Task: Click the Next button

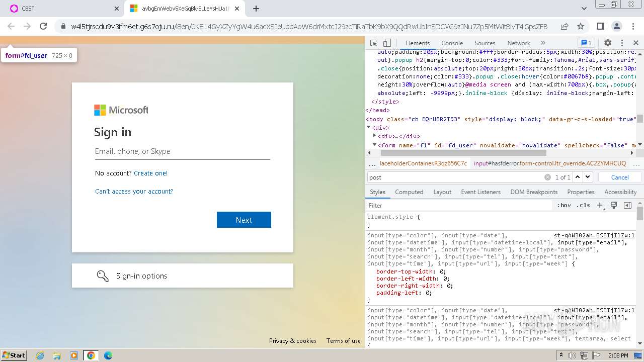Action: click(244, 220)
